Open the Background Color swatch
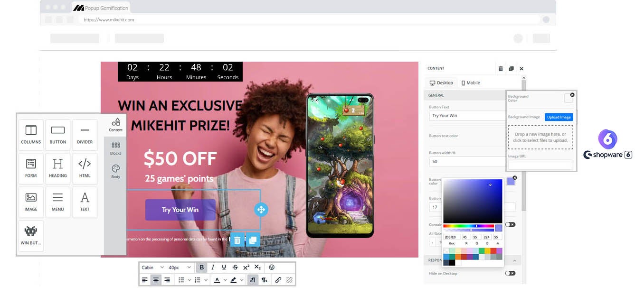The height and width of the screenshot is (304, 644). [x=568, y=98]
